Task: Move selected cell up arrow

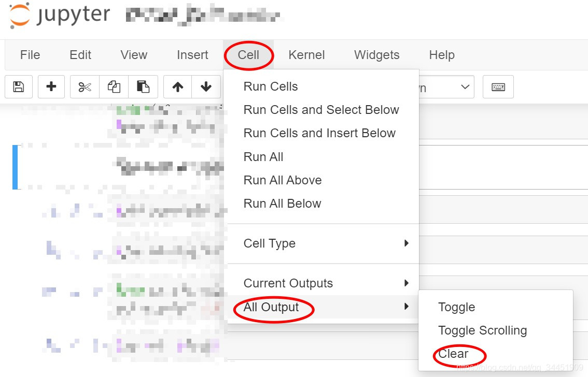Action: 178,87
